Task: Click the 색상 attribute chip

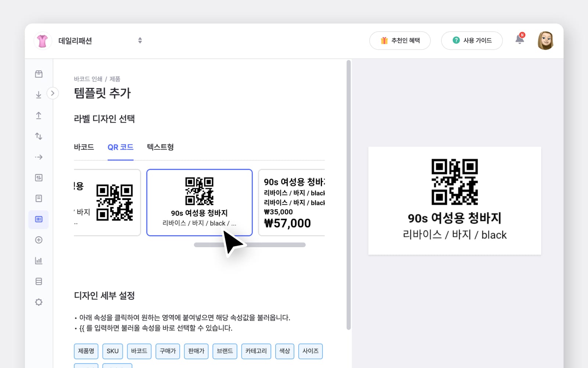Action: pyautogui.click(x=284, y=351)
